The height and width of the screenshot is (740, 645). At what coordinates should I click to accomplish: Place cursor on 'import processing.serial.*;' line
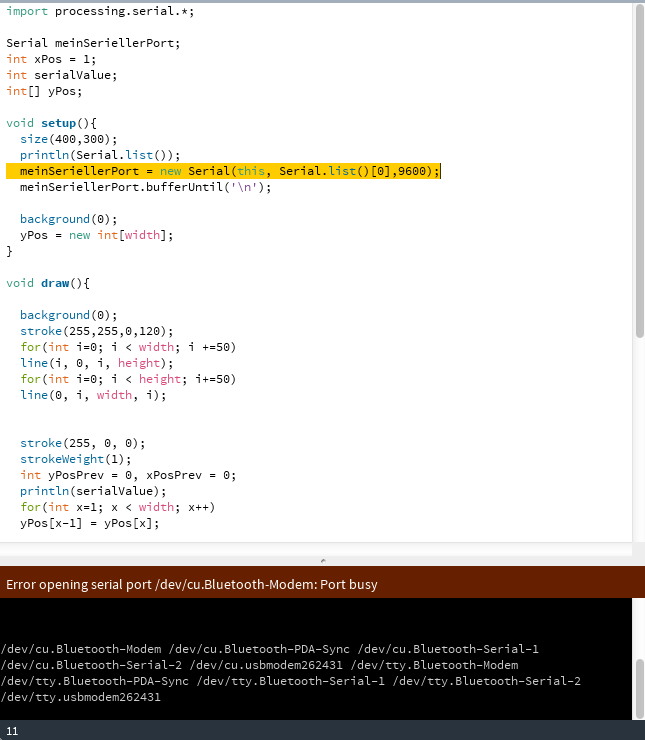pos(100,11)
